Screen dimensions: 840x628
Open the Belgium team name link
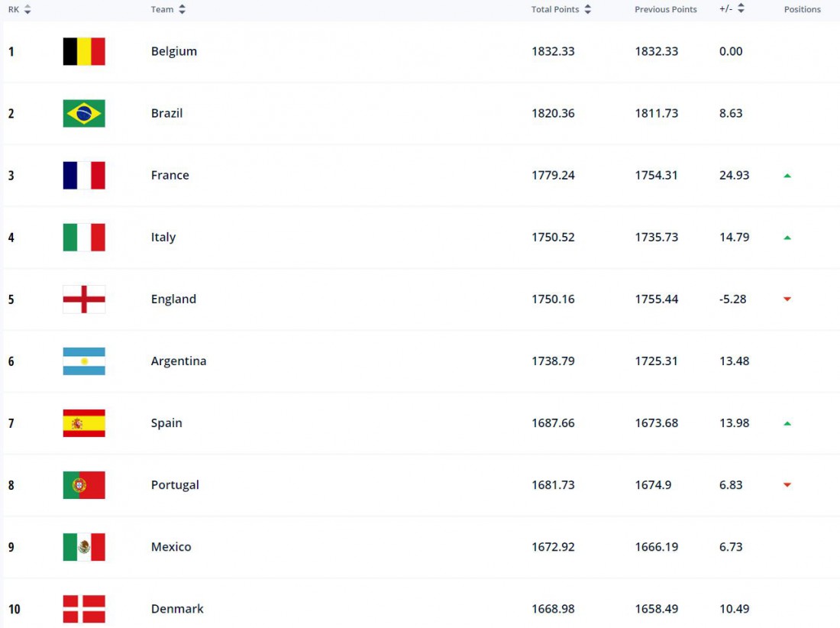(174, 51)
